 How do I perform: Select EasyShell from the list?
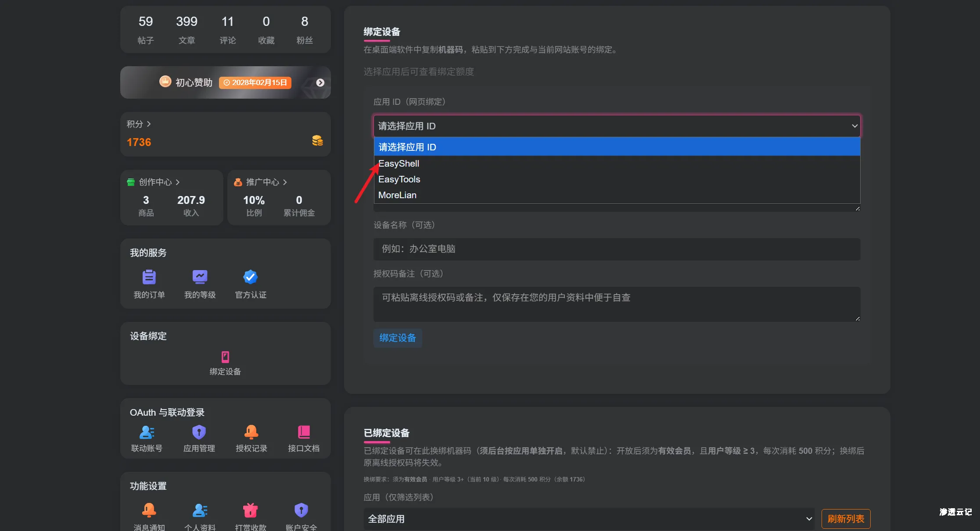617,164
